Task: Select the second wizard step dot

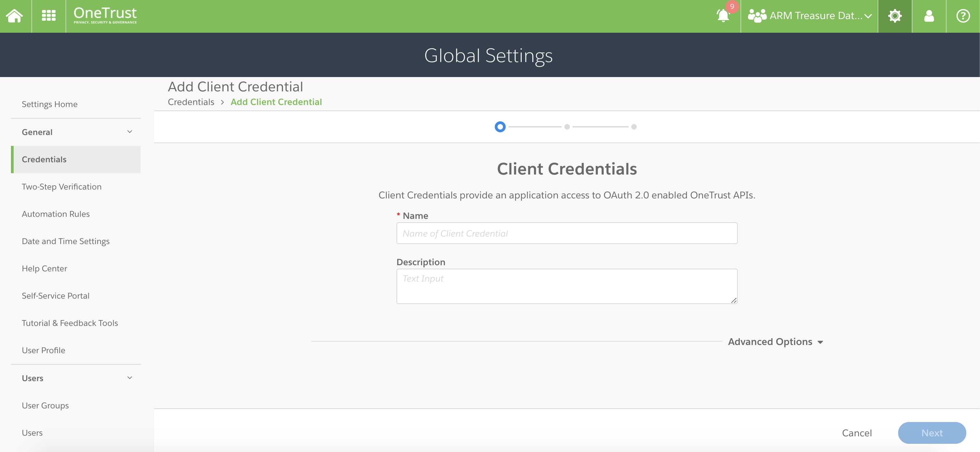Action: point(567,126)
